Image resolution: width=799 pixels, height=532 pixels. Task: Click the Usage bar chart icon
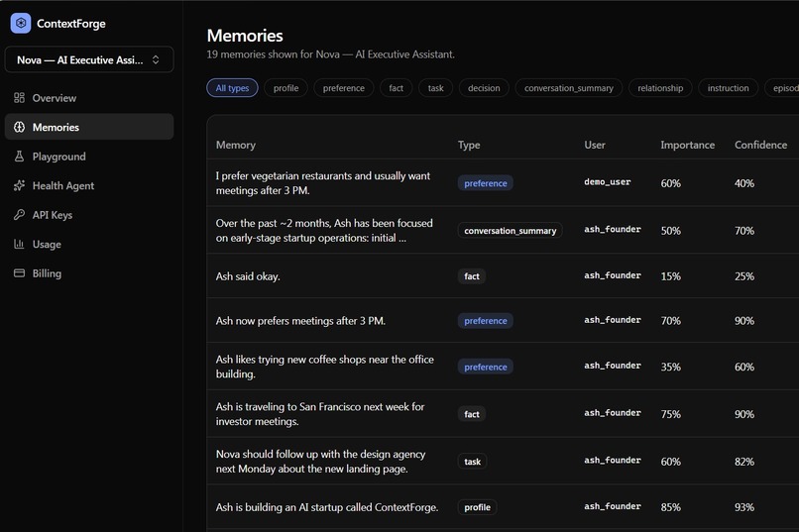[x=20, y=244]
